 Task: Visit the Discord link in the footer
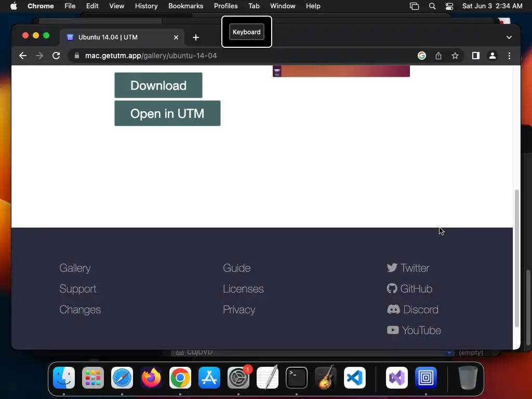click(413, 310)
